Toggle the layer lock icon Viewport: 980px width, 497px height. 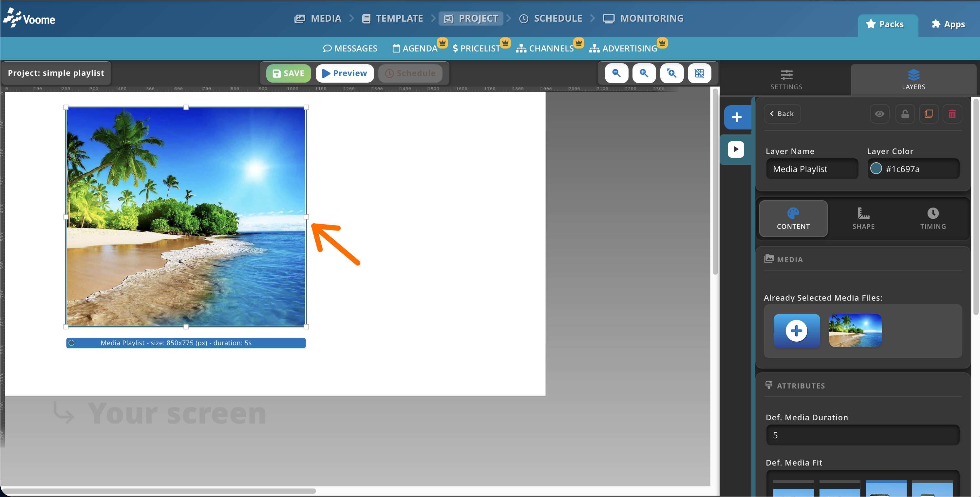(x=905, y=114)
